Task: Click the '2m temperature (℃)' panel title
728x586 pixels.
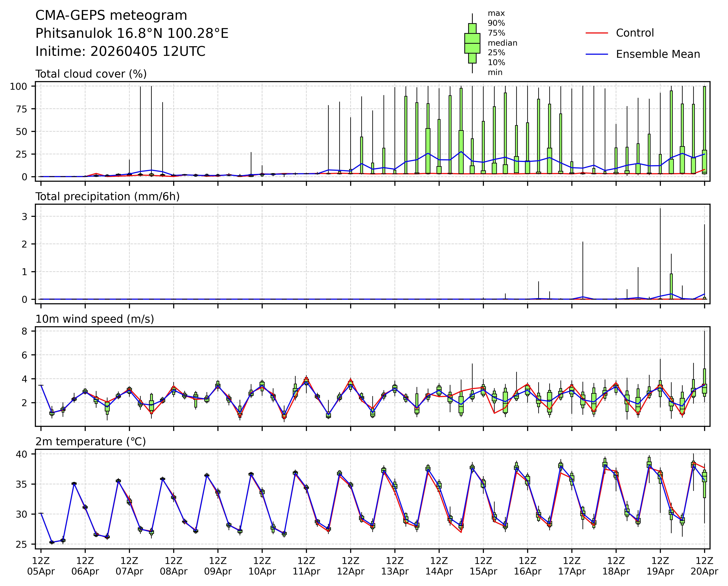Action: tap(91, 442)
